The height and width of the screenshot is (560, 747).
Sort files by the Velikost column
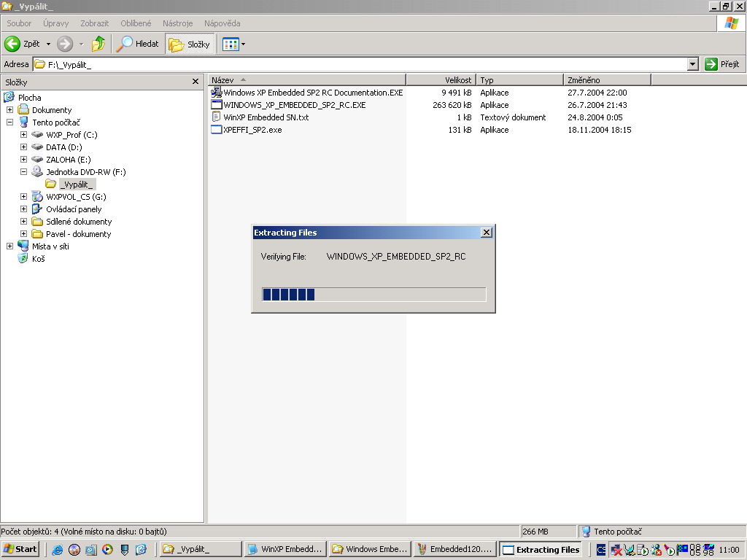(x=441, y=80)
